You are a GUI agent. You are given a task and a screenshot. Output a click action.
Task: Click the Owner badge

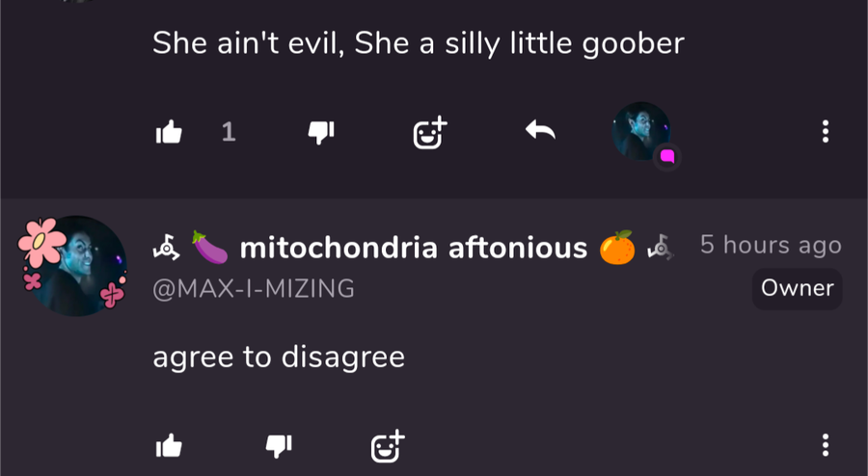tap(797, 288)
